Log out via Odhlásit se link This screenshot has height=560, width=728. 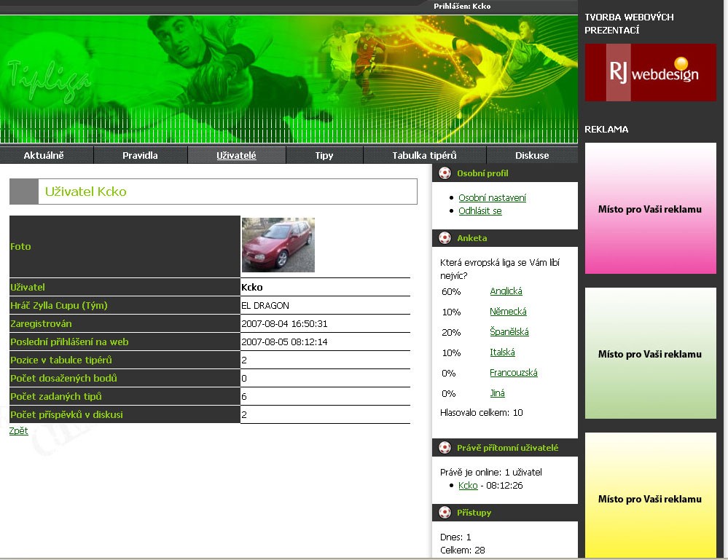(480, 211)
